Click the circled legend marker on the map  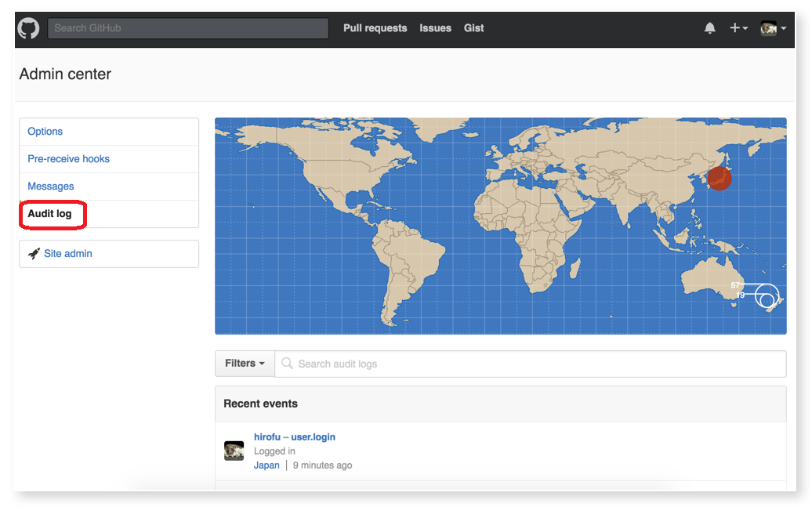[767, 296]
